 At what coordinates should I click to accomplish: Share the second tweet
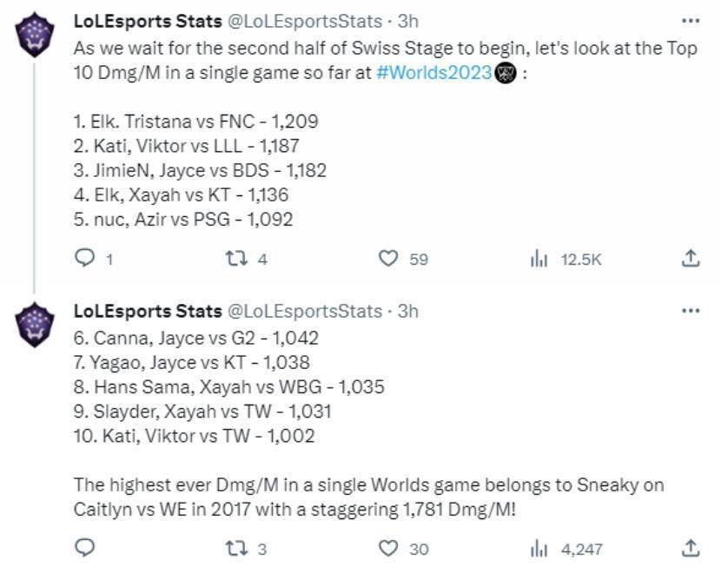[x=691, y=549]
